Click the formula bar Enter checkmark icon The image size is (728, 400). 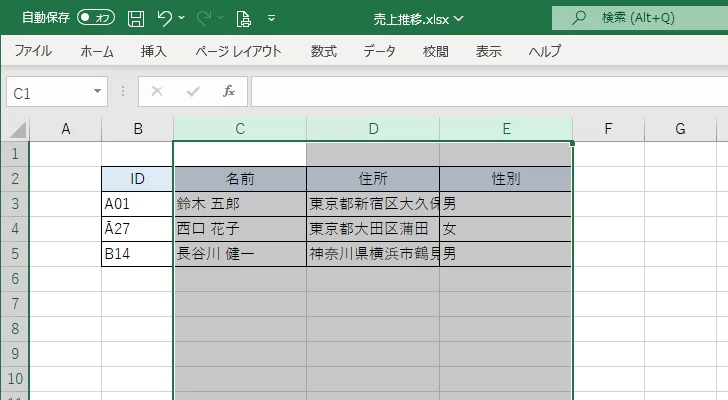coord(193,91)
